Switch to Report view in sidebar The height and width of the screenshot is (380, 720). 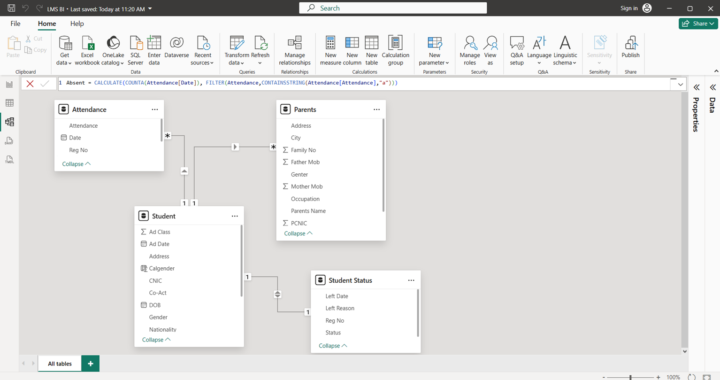pos(9,84)
